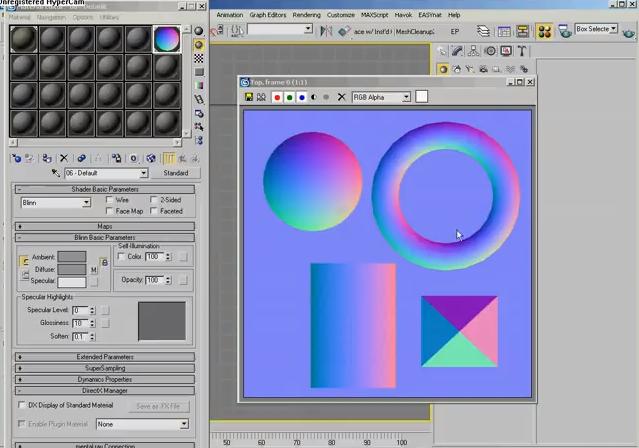
Task: Open Material Editor Options icon
Action: [198, 113]
